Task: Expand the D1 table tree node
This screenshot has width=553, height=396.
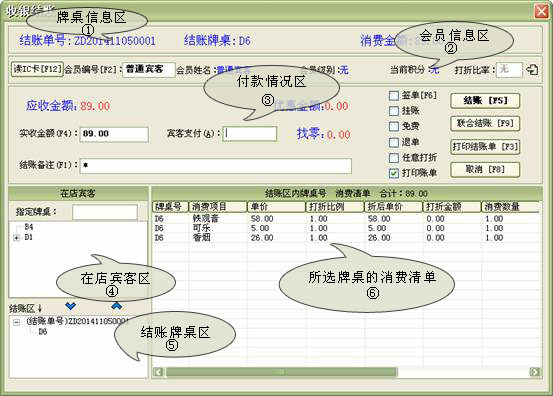Action: point(16,238)
